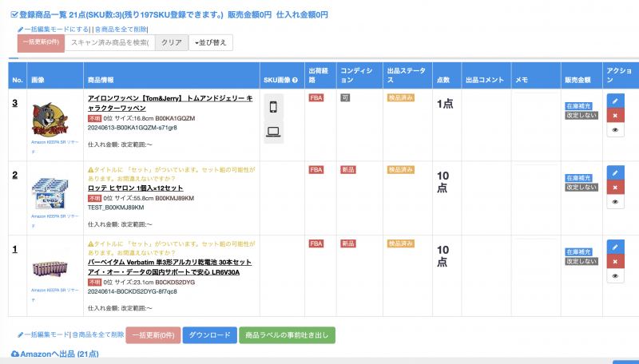The width and height of the screenshot is (639, 364).
Task: Click the FBA badge in Verbatim row
Action: click(316, 243)
